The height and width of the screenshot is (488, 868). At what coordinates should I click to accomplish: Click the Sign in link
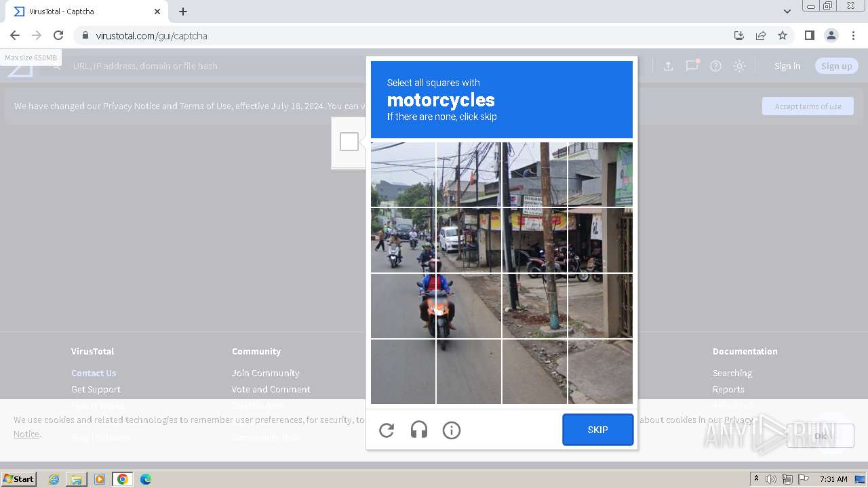point(787,66)
